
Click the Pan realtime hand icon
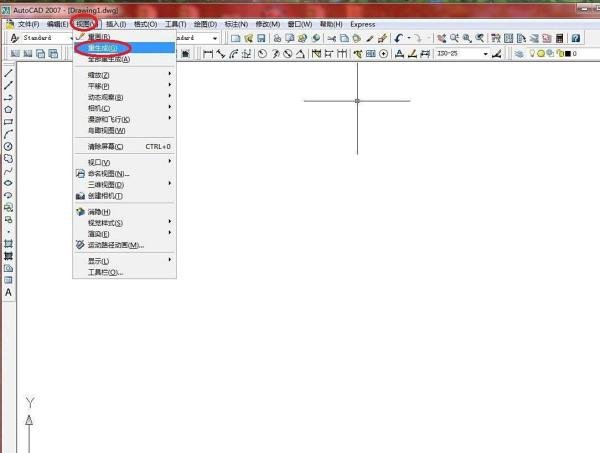(x=442, y=38)
